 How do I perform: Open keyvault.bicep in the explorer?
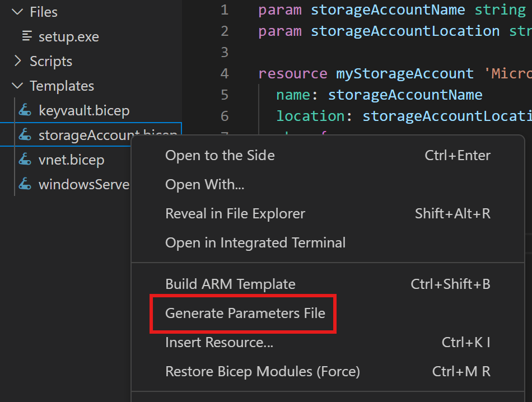84,111
